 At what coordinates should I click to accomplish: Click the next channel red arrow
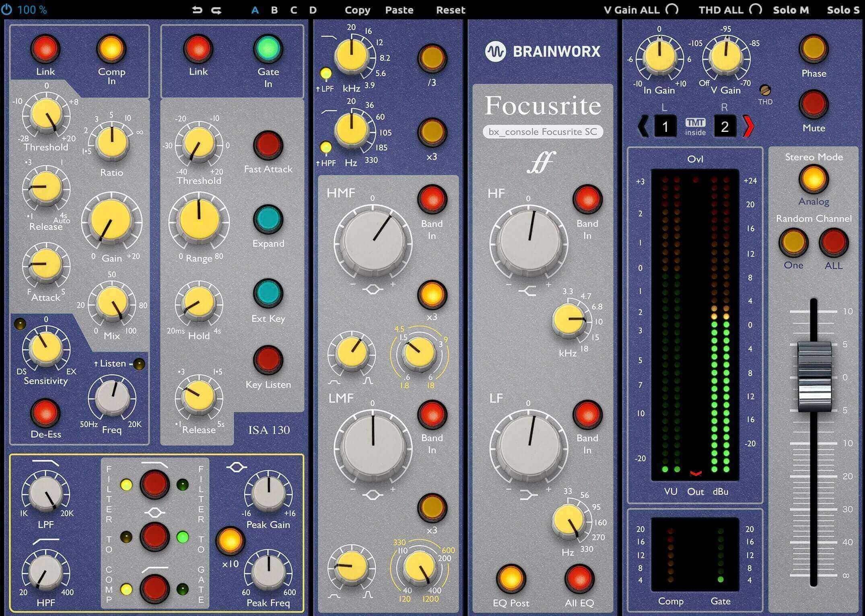[x=748, y=127]
